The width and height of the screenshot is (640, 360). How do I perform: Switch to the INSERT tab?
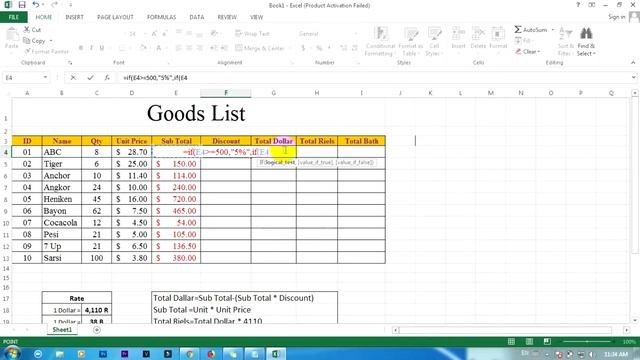pos(74,17)
